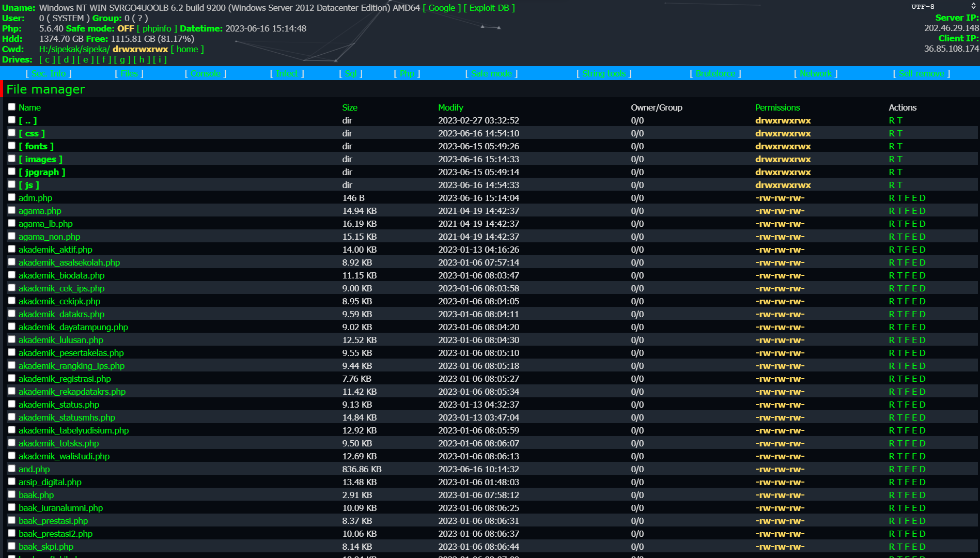Tick the select-all checkbox next to Name
Viewport: 980px width, 558px height.
11,107
